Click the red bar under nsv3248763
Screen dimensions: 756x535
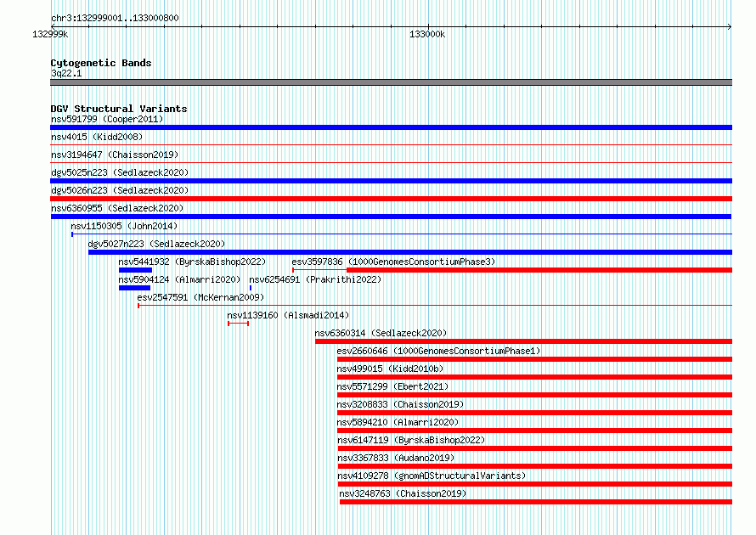(x=536, y=502)
